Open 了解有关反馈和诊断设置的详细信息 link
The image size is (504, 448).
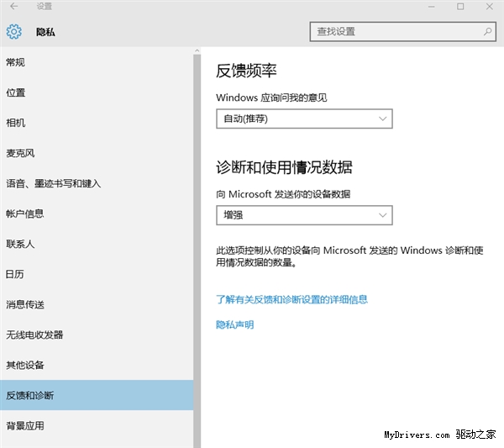click(x=291, y=299)
